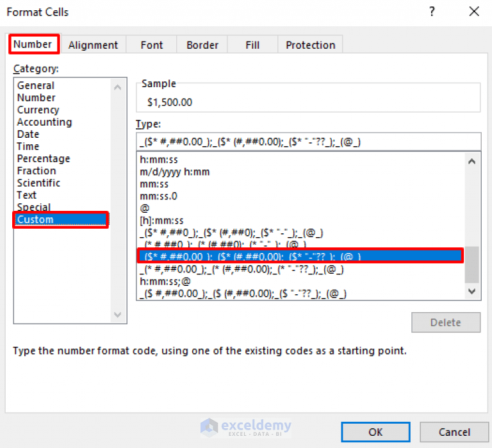Open the Font tab
The image size is (492, 448).
click(x=152, y=45)
